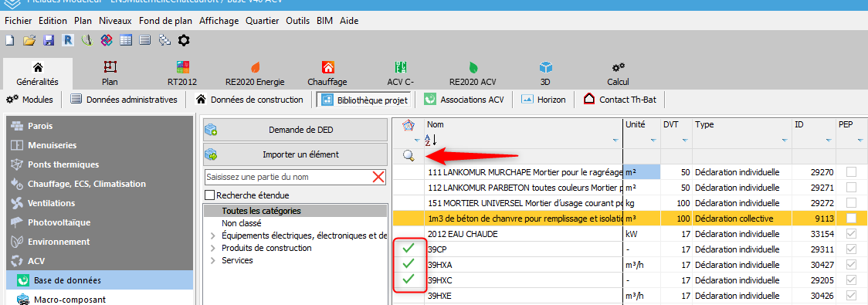Click the Importer un élément button
Viewport: 868px width, 305px height.
click(295, 154)
